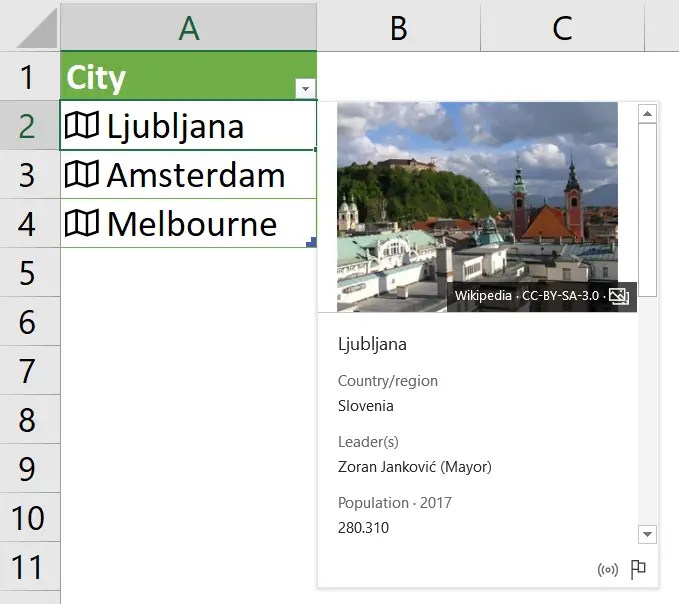Select column A header
Viewport: 679px width, 604px height.
189,27
